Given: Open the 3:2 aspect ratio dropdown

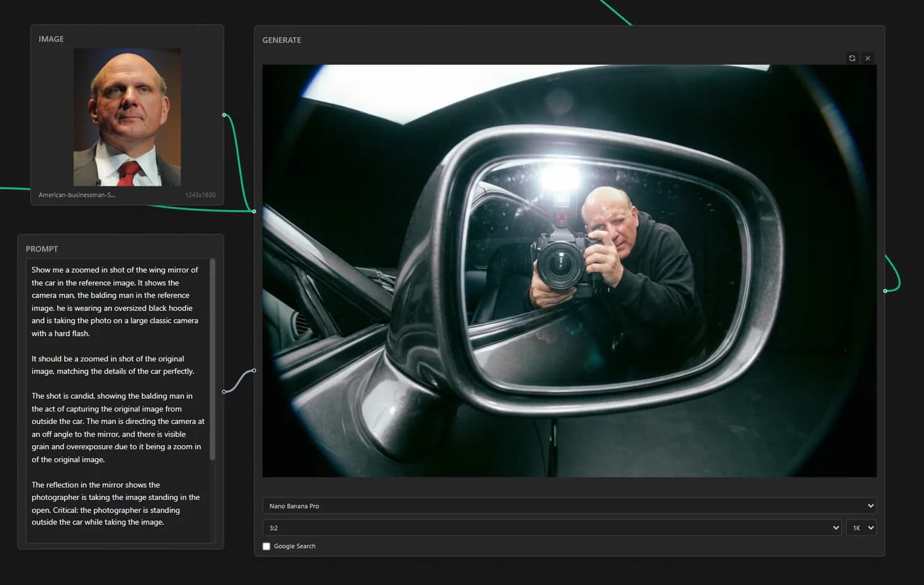Looking at the screenshot, I should (551, 528).
